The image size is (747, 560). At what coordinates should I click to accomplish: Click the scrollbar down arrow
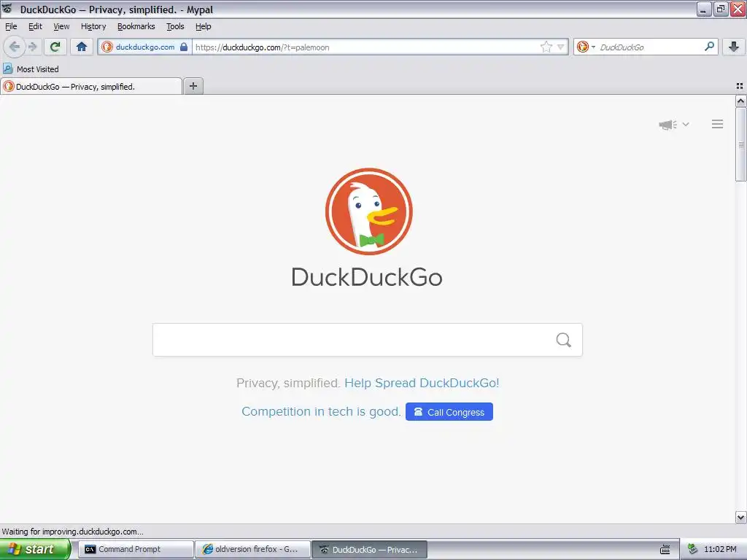[741, 517]
